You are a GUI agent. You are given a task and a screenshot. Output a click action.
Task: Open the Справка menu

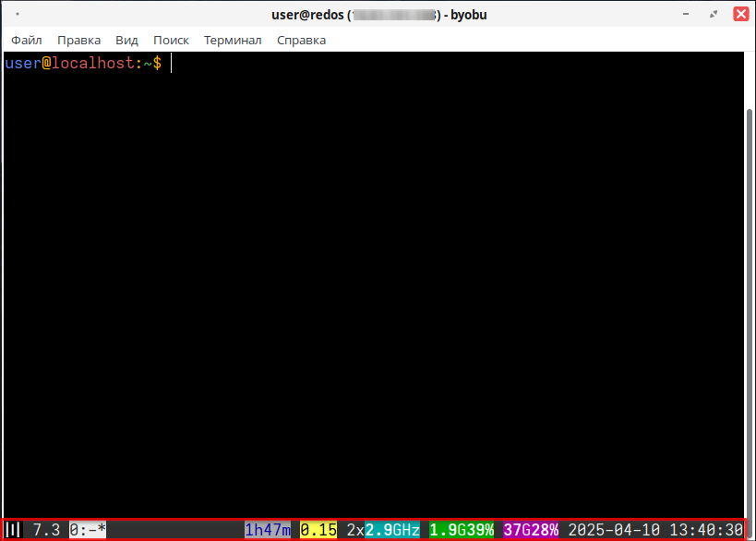[301, 40]
